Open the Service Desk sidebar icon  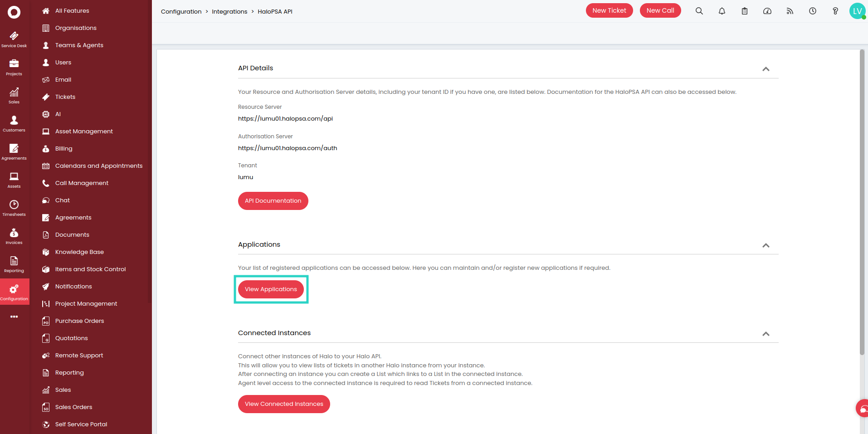pyautogui.click(x=14, y=39)
